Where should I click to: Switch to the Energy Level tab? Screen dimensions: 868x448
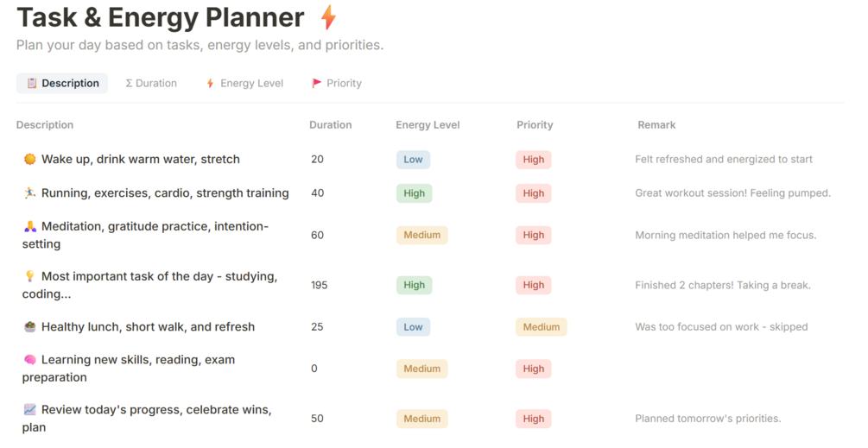(244, 84)
